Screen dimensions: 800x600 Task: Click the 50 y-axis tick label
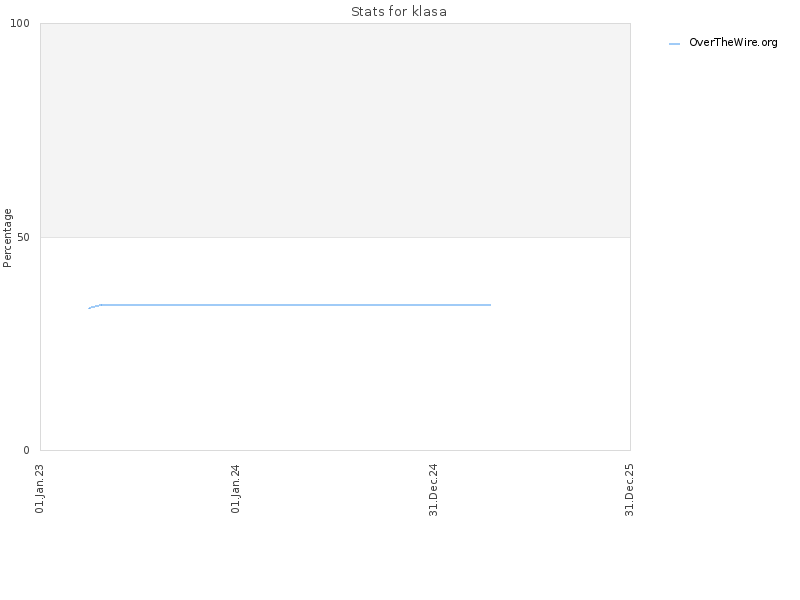[30, 237]
